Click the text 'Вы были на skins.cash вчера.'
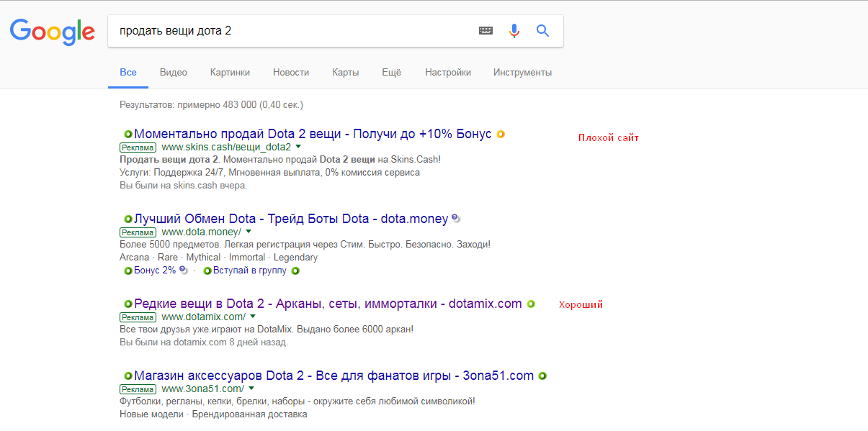This screenshot has height=431, width=868. pos(183,186)
